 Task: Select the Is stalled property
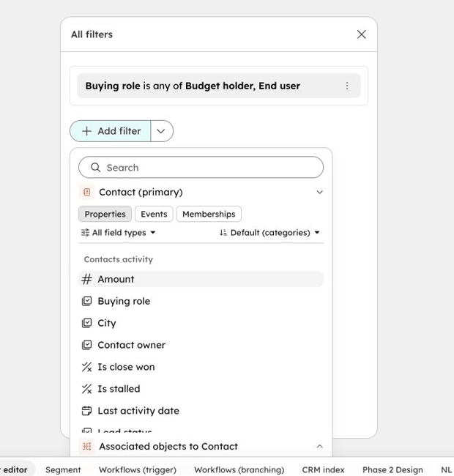[201, 389]
